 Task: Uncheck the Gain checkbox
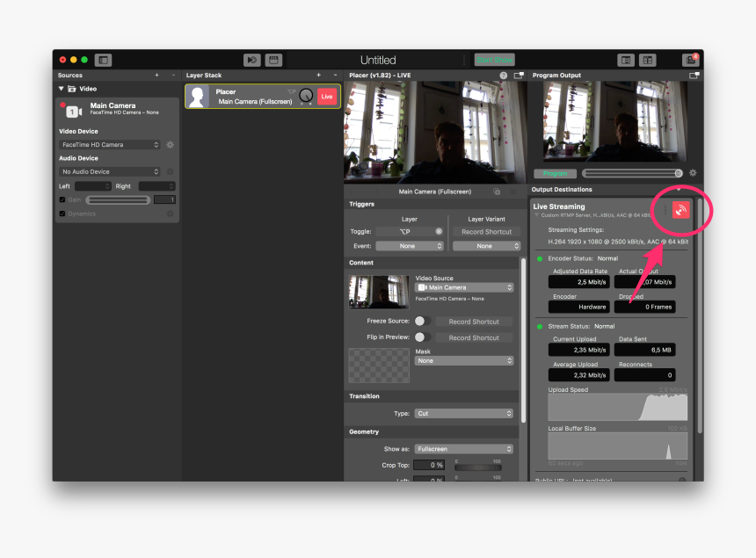[62, 199]
